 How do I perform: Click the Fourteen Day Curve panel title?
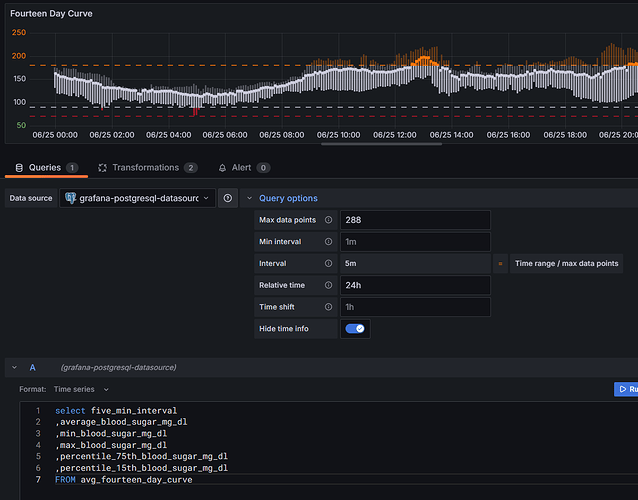coord(51,13)
